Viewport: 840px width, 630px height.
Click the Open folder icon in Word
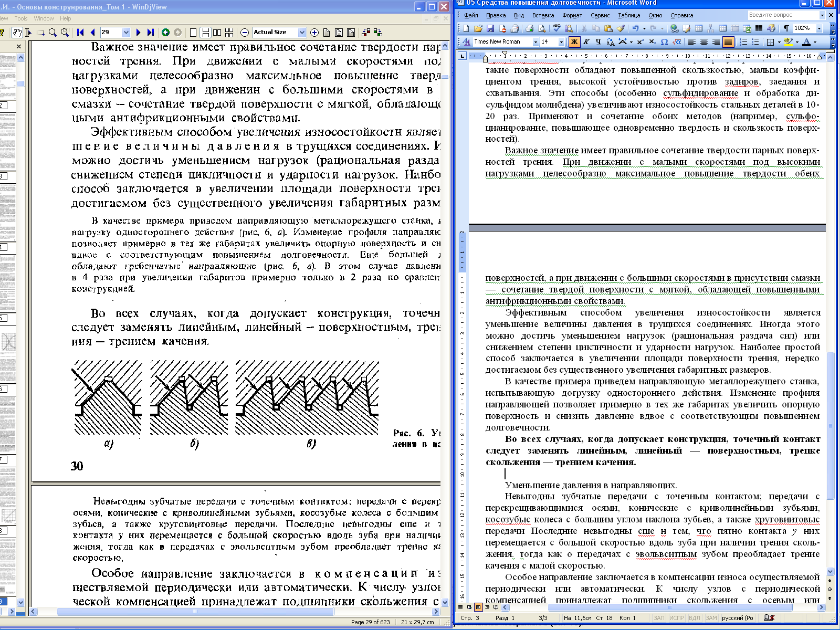click(478, 28)
